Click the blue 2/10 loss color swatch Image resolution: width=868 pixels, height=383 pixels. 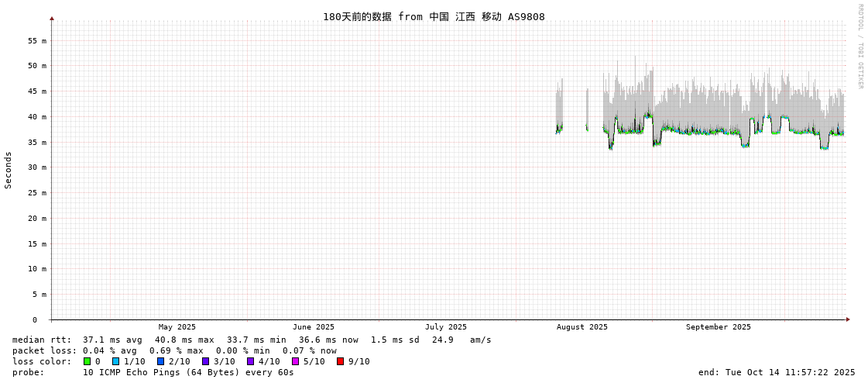tap(160, 361)
